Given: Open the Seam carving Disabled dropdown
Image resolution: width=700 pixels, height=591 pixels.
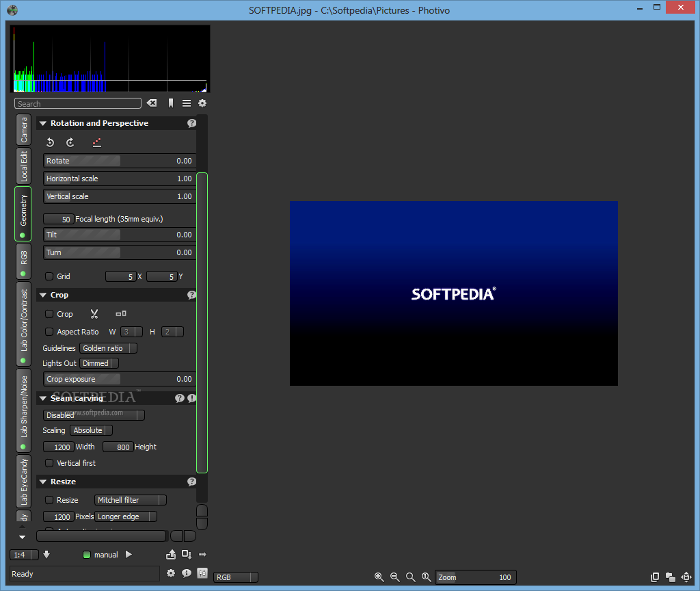Looking at the screenshot, I should coord(94,415).
